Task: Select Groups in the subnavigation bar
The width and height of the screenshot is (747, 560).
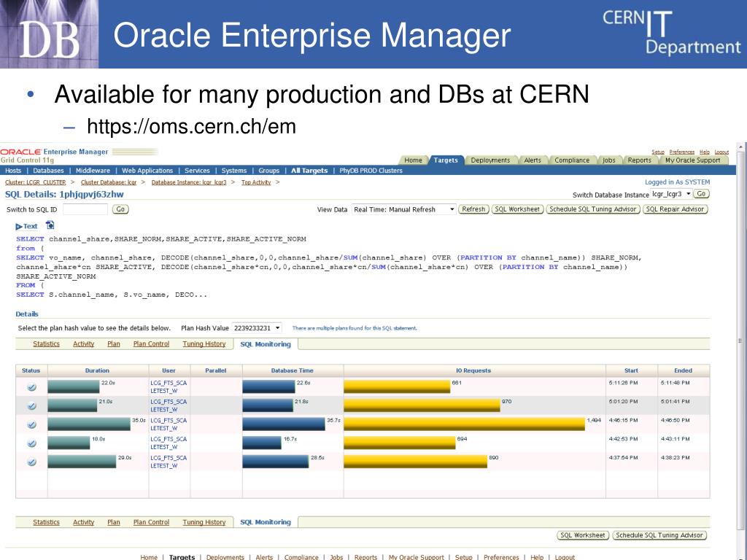Action: (268, 171)
